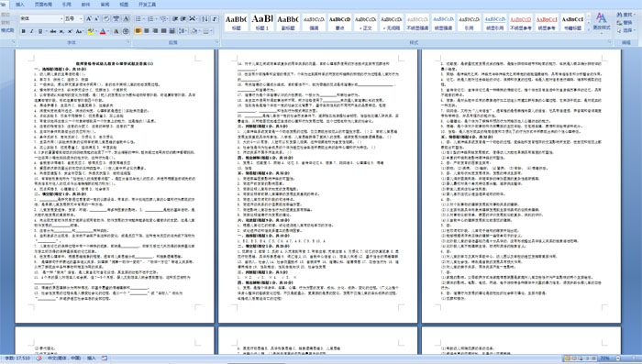This screenshot has height=364, width=642.
Task: Apply subscript formatting
Action: (61, 31)
